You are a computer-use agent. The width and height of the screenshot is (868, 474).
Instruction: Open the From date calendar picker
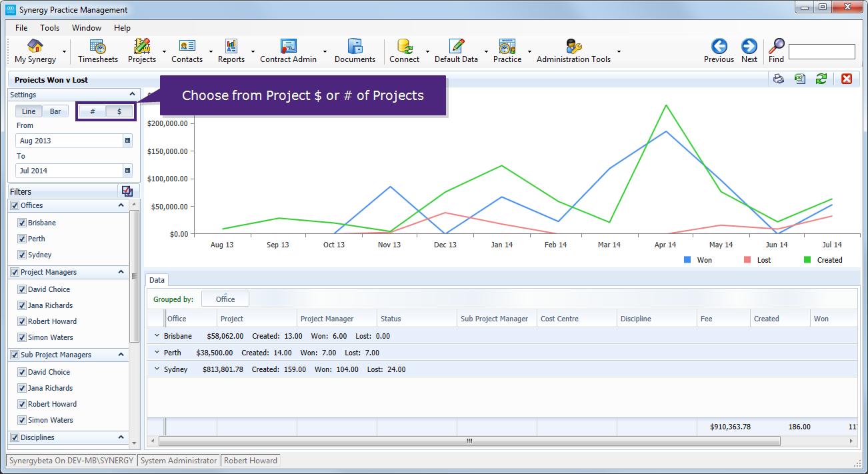click(x=126, y=141)
